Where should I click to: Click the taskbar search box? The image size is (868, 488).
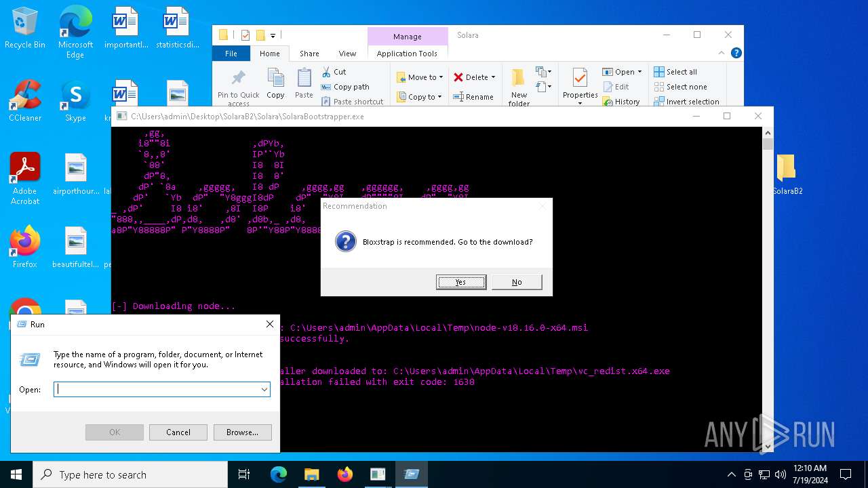point(130,474)
